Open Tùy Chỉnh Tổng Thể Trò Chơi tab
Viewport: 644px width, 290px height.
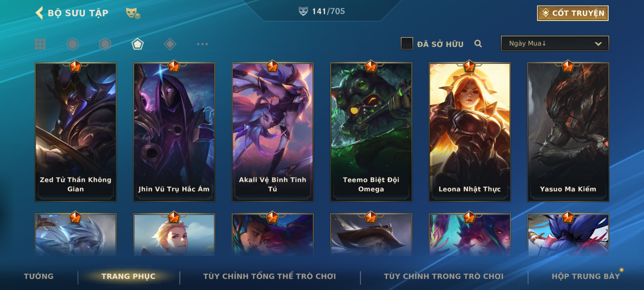click(270, 276)
